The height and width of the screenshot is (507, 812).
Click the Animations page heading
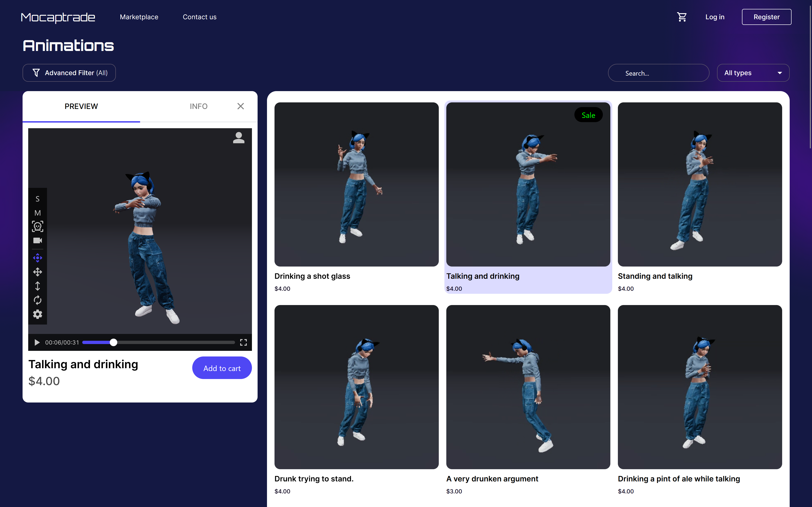click(68, 45)
